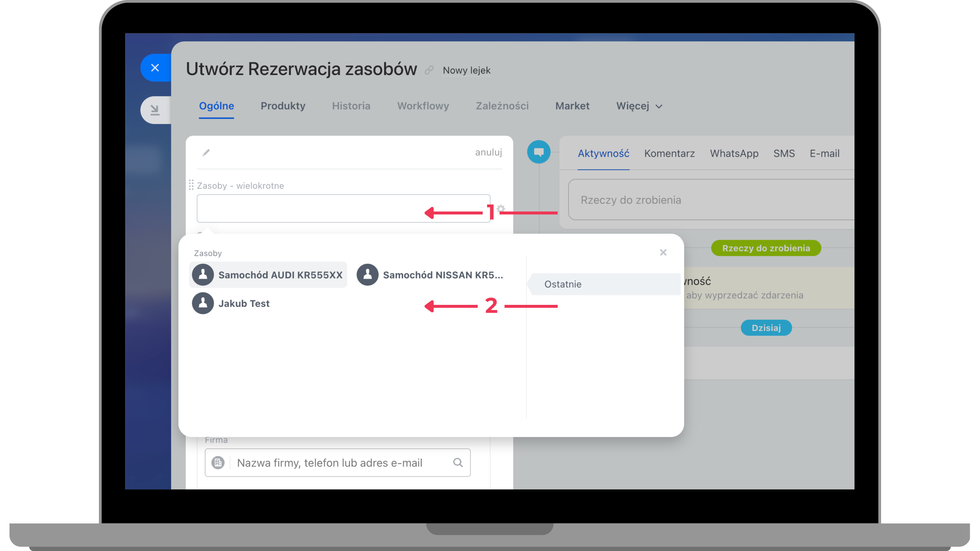This screenshot has height=551, width=980.
Task: Click avatar icon of Samochód AUDI KR555XX
Action: 203,275
